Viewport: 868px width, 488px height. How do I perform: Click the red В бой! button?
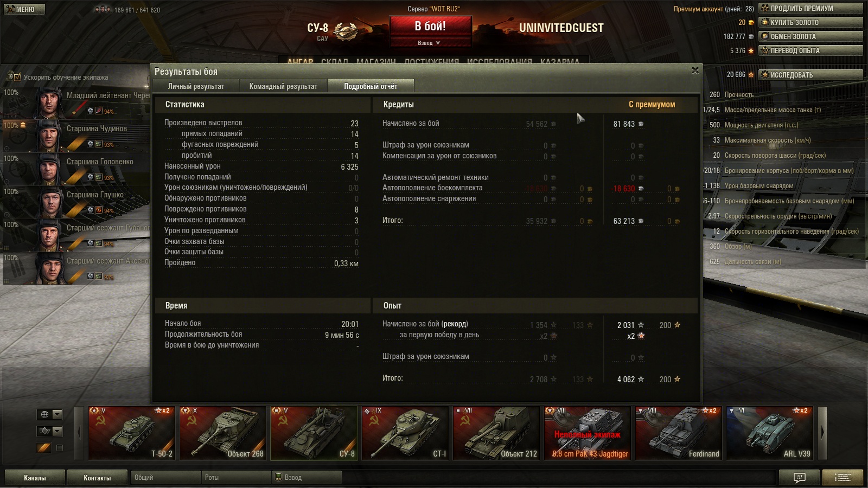coord(430,26)
